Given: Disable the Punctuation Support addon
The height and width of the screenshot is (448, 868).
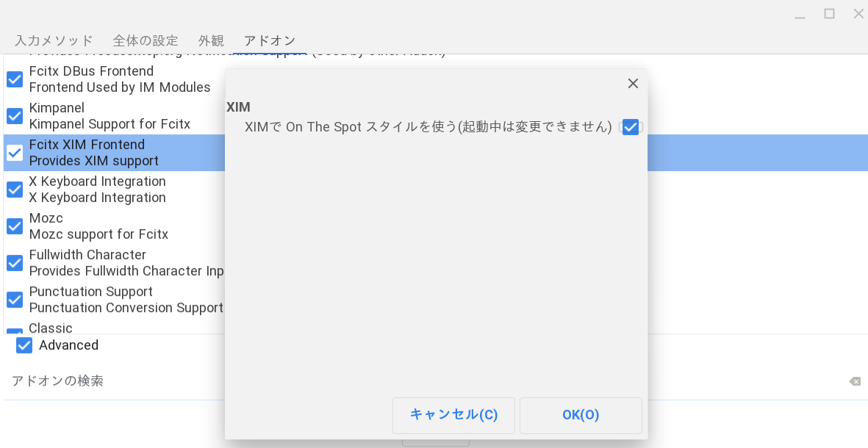Looking at the screenshot, I should click(x=15, y=300).
